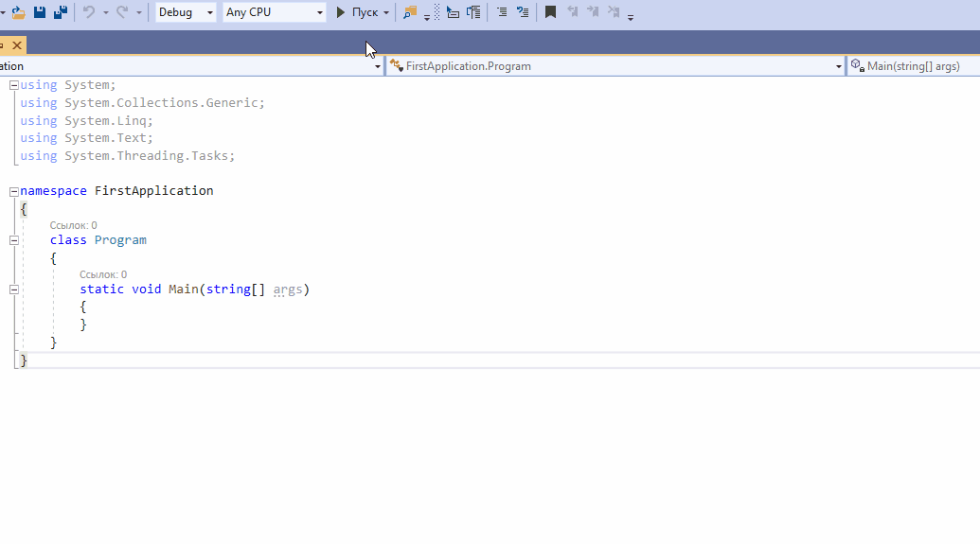Collapse the Main method block
The image size is (980, 544).
14,290
